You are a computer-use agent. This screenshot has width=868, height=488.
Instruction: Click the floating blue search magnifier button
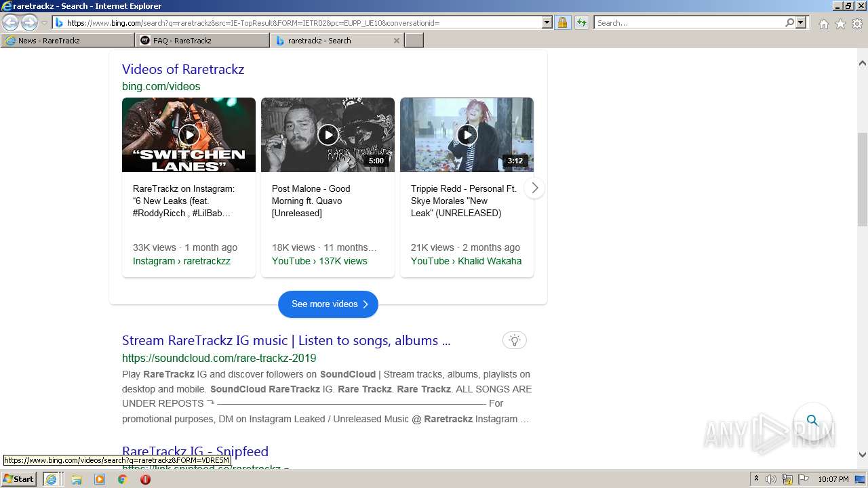pos(812,420)
